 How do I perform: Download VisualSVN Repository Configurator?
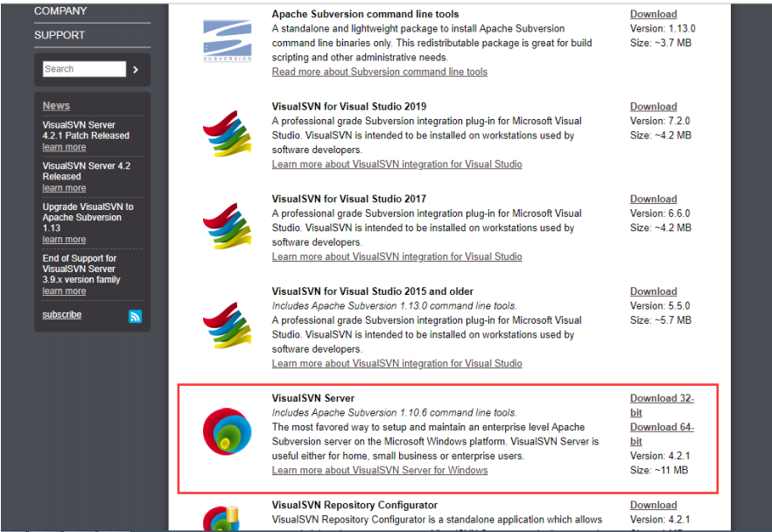(x=653, y=506)
